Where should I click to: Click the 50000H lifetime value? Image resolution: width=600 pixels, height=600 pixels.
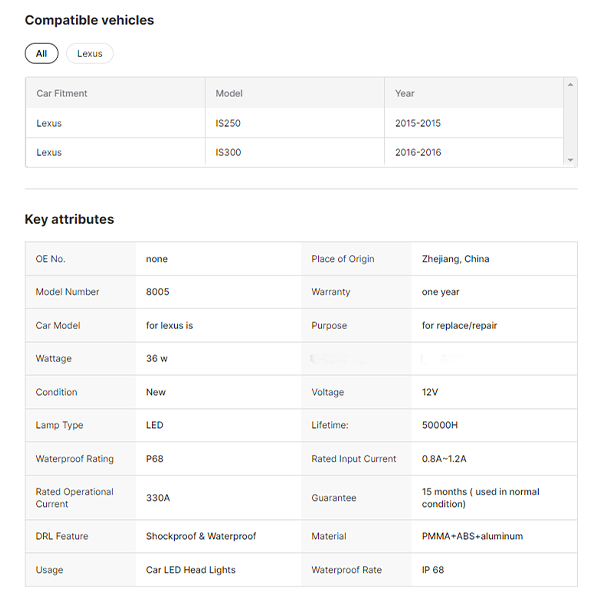pyautogui.click(x=440, y=425)
